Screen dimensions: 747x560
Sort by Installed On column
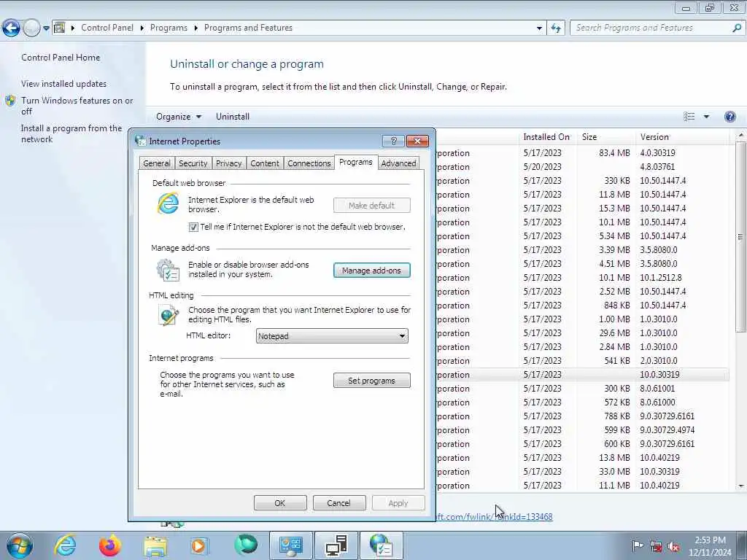coord(546,137)
